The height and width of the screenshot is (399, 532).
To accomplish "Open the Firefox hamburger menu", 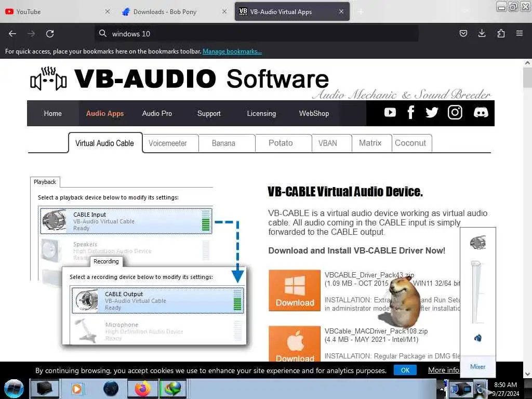I will (x=520, y=33).
